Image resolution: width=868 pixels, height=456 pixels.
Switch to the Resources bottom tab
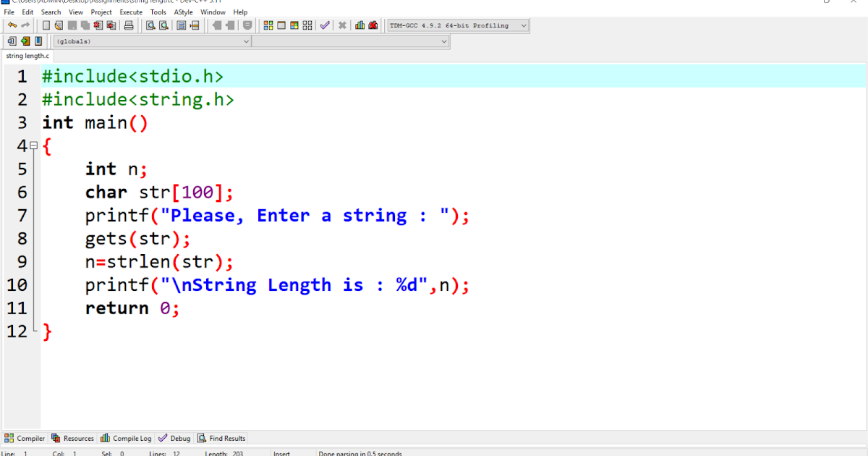tap(72, 438)
